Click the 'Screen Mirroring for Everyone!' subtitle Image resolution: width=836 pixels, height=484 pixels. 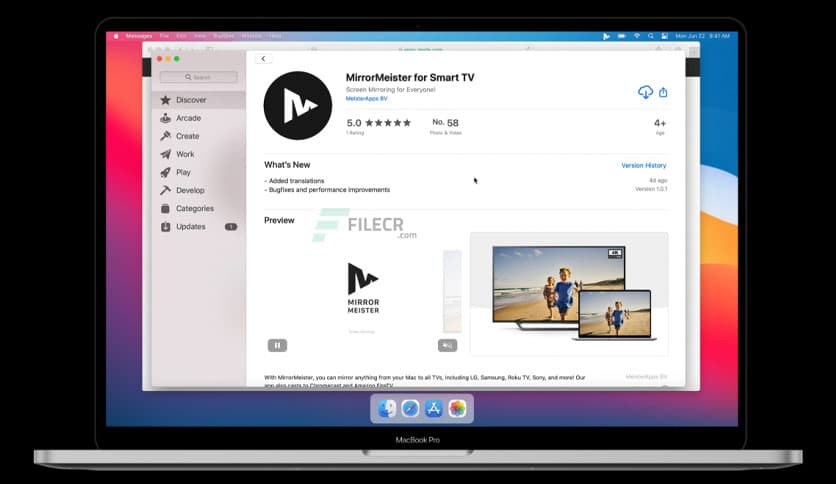[x=390, y=90]
